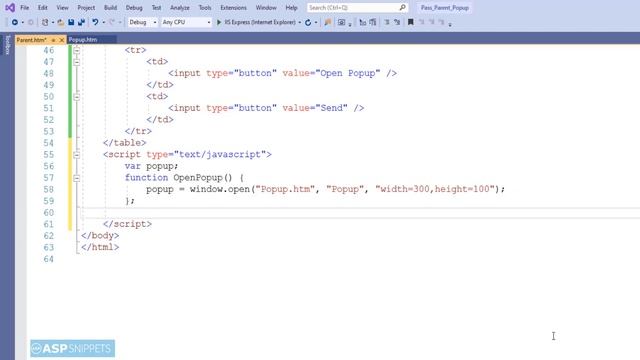Place cursor on empty line 60
The height and width of the screenshot is (360, 640).
(359, 213)
